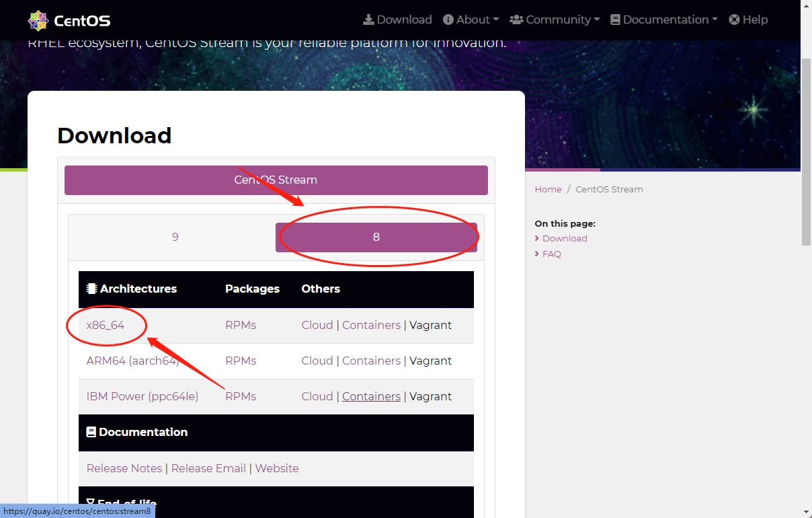
Task: Open the Website documentation link
Action: coord(277,468)
